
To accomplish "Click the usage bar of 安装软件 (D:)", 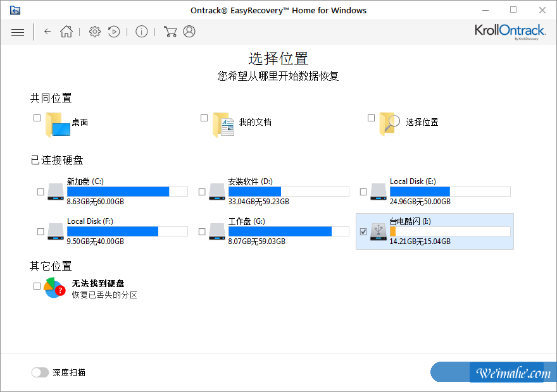I will [x=289, y=191].
